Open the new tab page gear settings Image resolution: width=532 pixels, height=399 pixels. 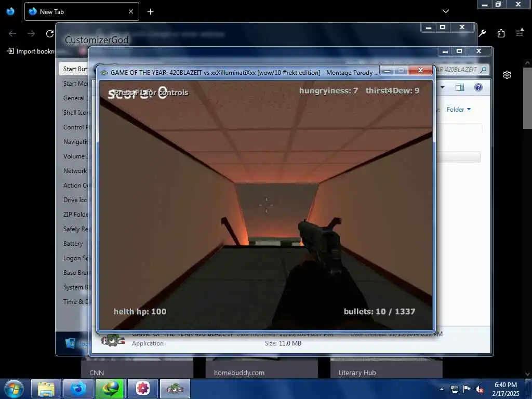coord(507,75)
